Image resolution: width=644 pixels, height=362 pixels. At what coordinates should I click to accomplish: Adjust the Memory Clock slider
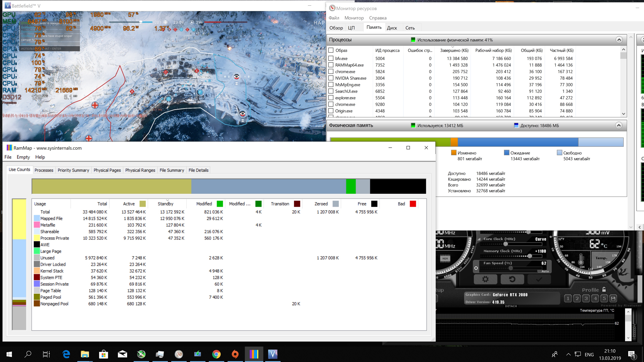click(529, 256)
